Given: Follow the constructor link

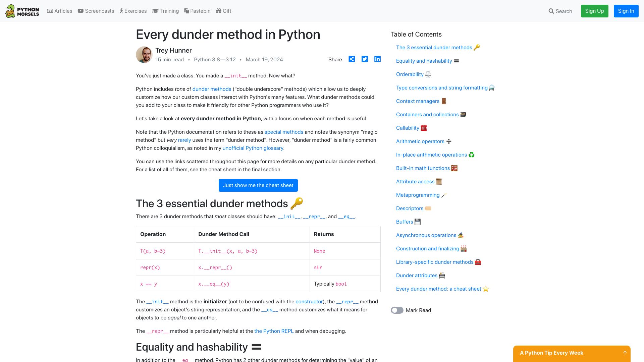Looking at the screenshot, I should pos(309,302).
